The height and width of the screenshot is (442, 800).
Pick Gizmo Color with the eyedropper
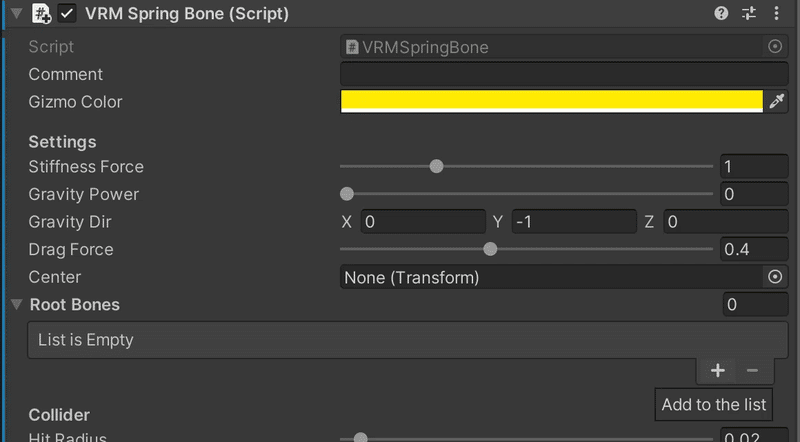click(x=776, y=101)
